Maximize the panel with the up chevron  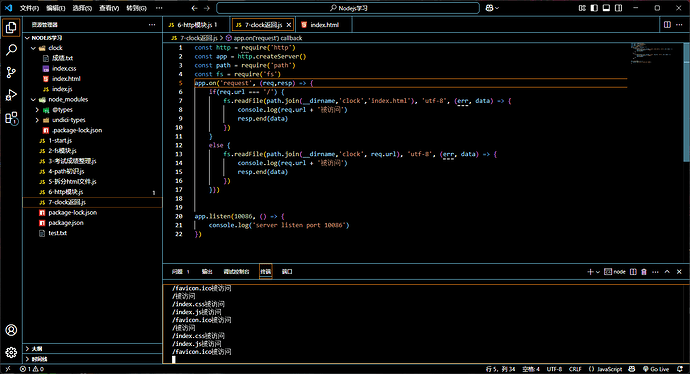[x=667, y=272]
